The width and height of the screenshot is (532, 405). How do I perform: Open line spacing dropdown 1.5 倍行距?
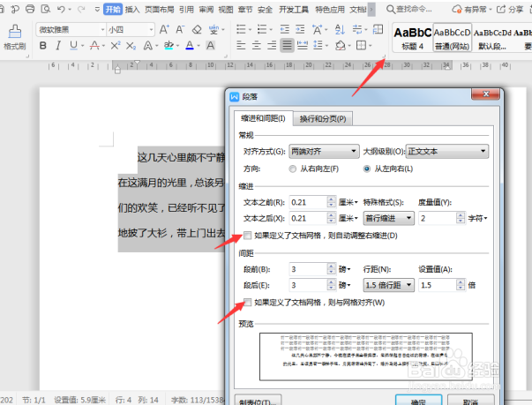point(388,285)
